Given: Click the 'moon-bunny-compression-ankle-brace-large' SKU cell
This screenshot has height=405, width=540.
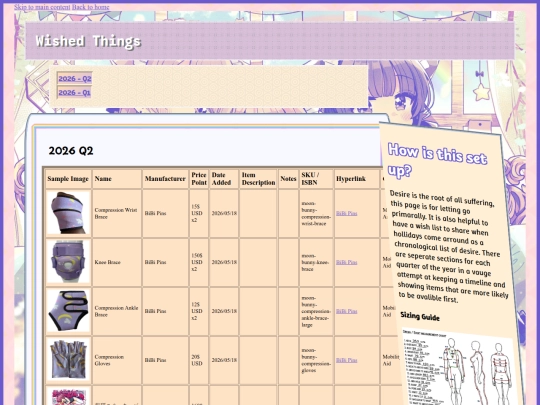Looking at the screenshot, I should click(316, 311).
